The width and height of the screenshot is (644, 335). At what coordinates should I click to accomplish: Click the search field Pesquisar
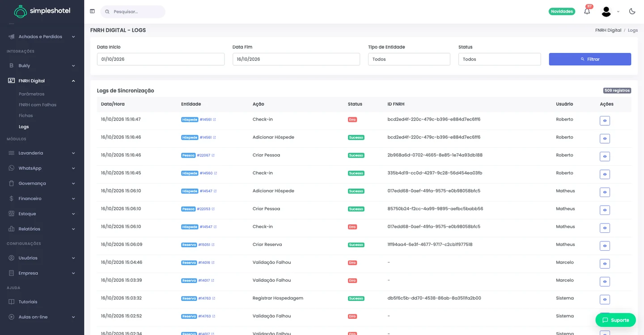(133, 12)
